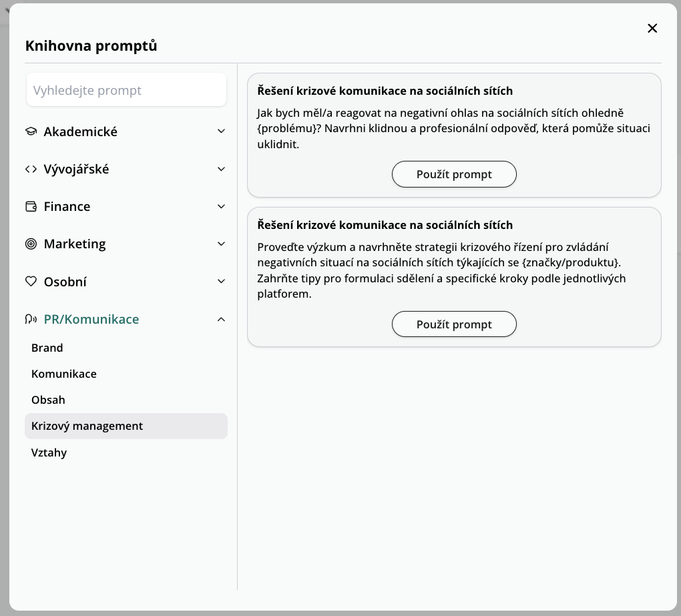Use the prompt about negativní ohlas
This screenshot has height=616, width=681.
click(454, 174)
